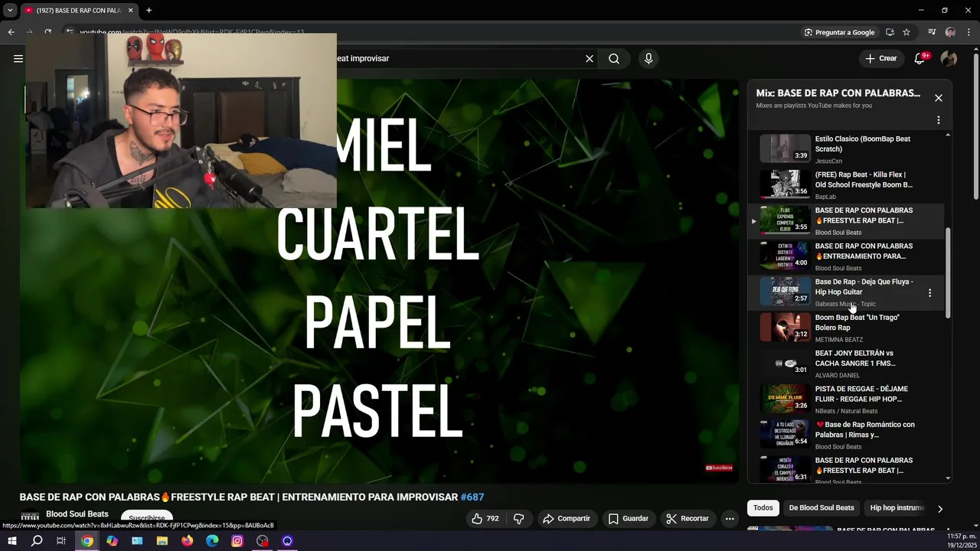Open Task View on taskbar

[x=61, y=541]
